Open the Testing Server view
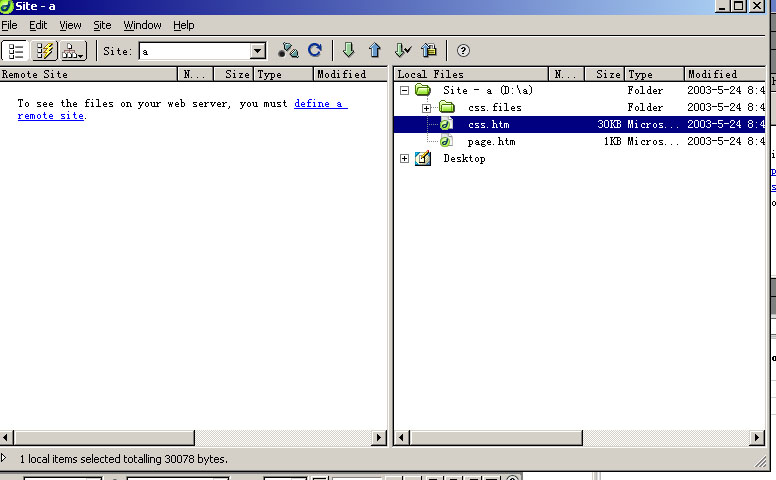Image resolution: width=776 pixels, height=480 pixels. click(45, 51)
